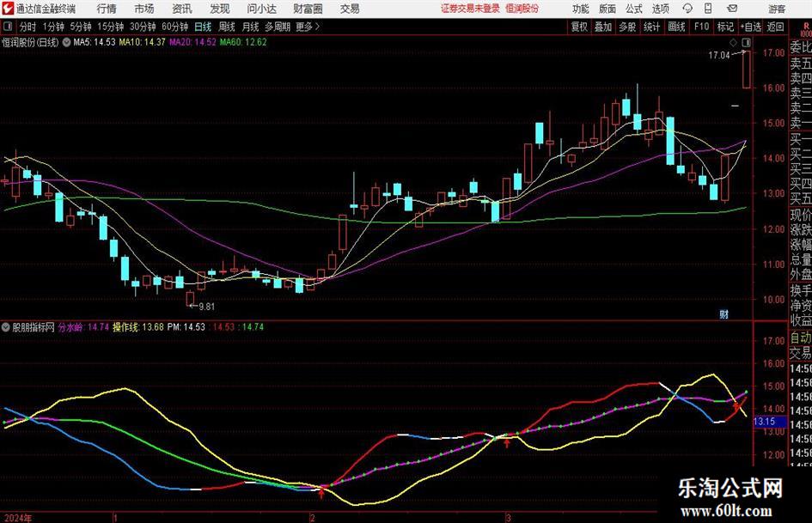Switch to the 5分钟 period tab

[80, 27]
